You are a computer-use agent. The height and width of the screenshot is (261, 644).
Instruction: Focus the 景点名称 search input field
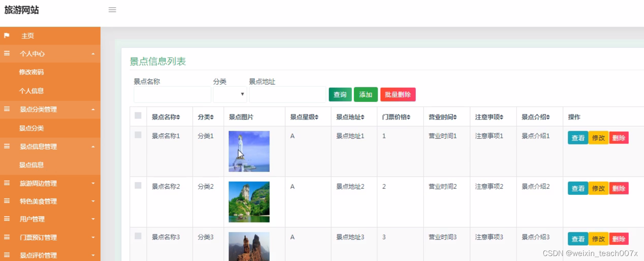(172, 94)
